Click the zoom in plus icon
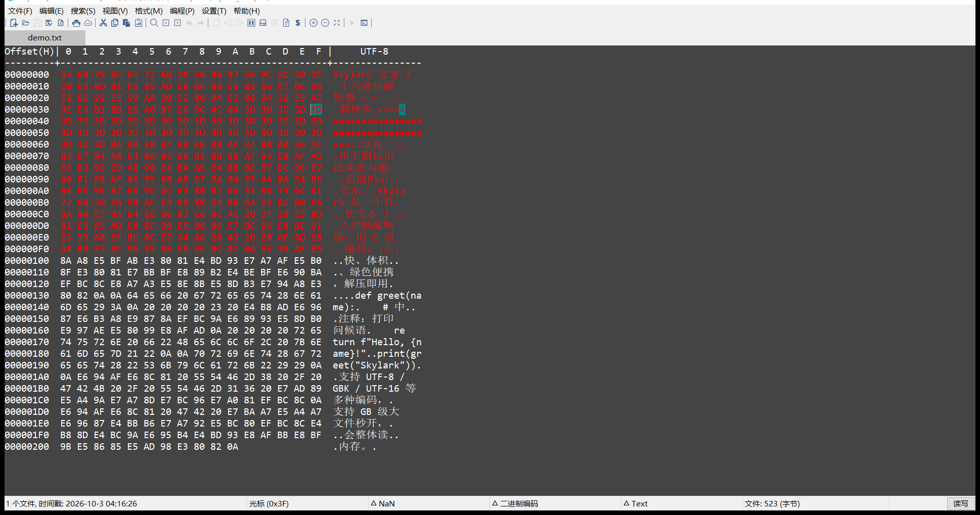Screen dimensions: 980x515 (314, 23)
